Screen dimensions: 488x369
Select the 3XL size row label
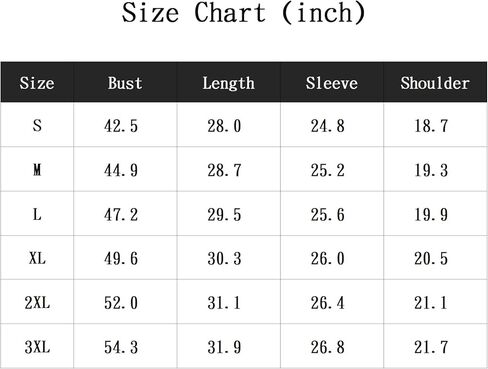coord(37,347)
